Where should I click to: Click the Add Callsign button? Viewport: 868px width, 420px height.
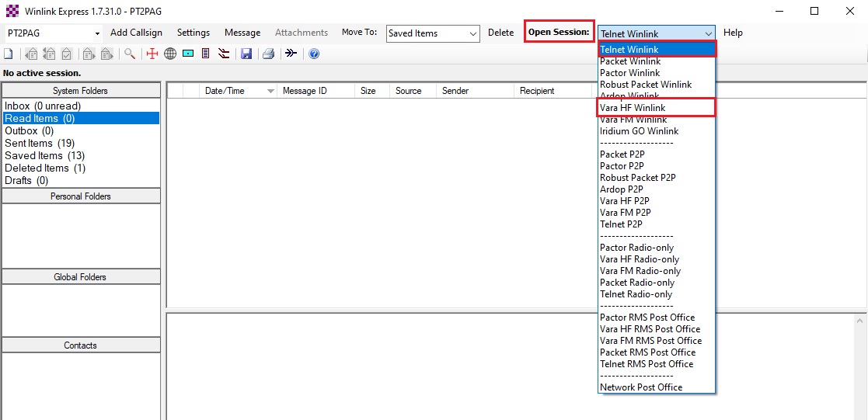[x=136, y=33]
